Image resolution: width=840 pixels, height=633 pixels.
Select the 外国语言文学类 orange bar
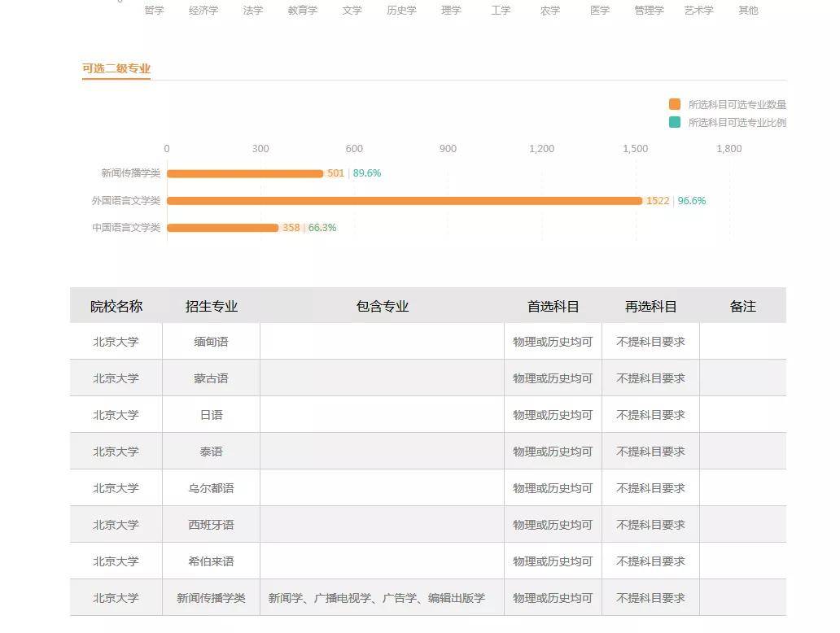(405, 201)
